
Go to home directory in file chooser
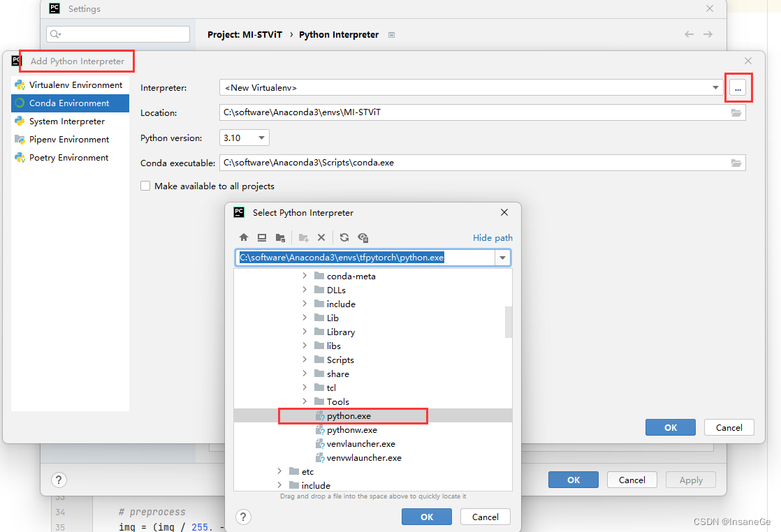[x=244, y=237]
